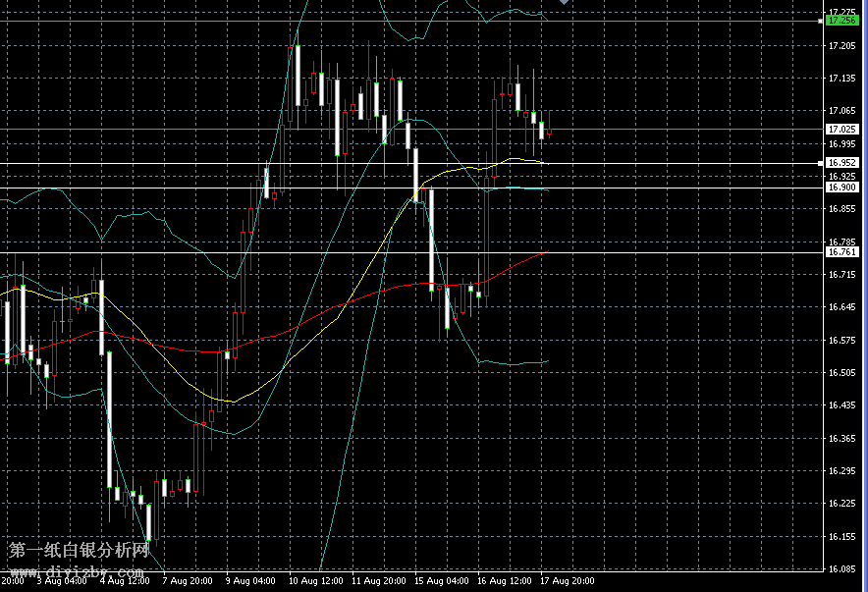Click the 17.065 price axis label

pos(841,111)
